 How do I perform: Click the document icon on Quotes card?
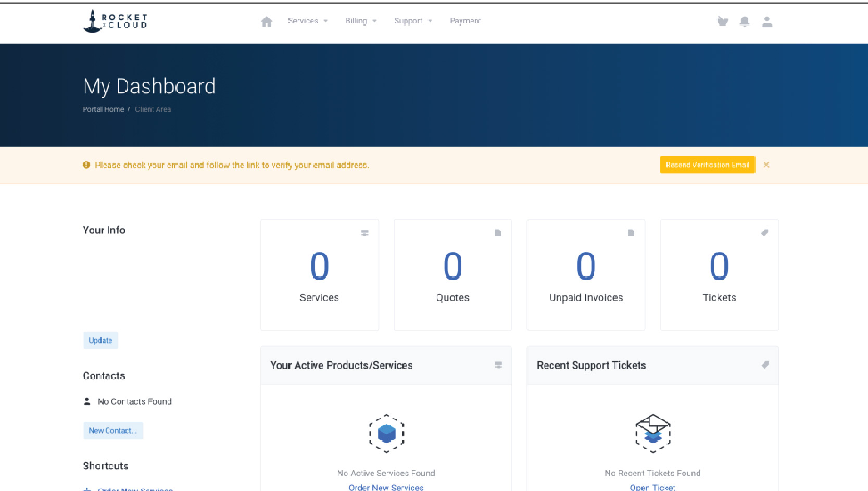(x=498, y=233)
